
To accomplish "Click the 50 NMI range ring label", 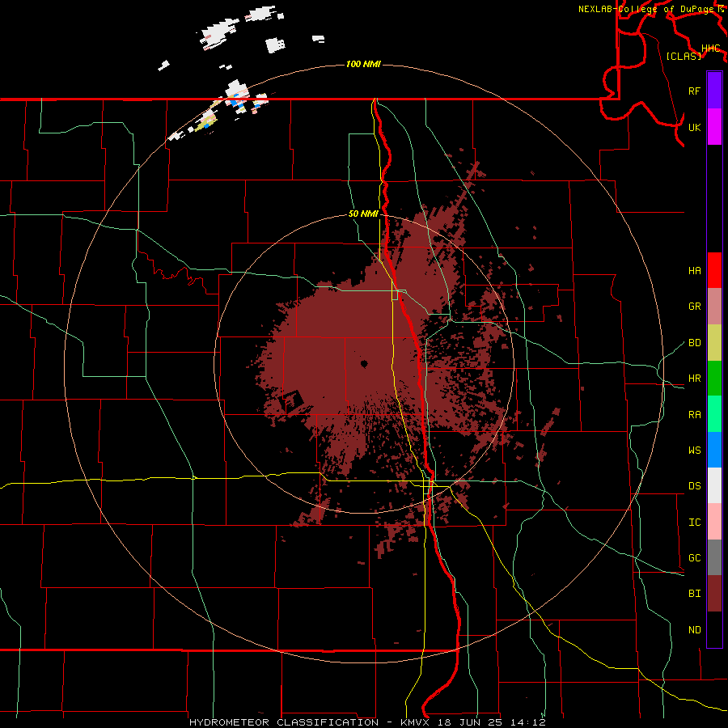I will (x=363, y=214).
